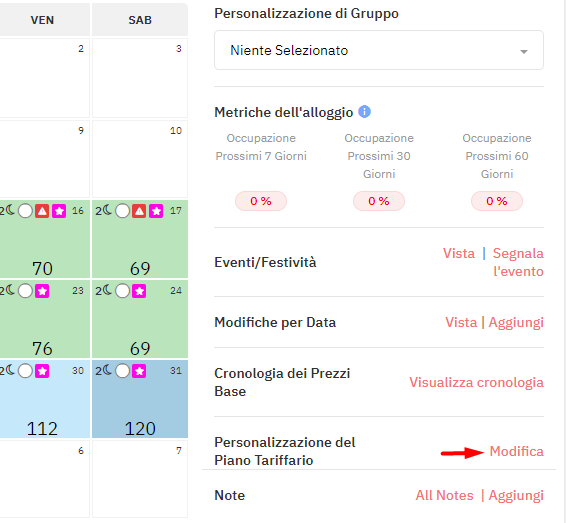The width and height of the screenshot is (566, 523).
Task: Click Modifica for Piano Tariffario
Action: [x=516, y=451]
